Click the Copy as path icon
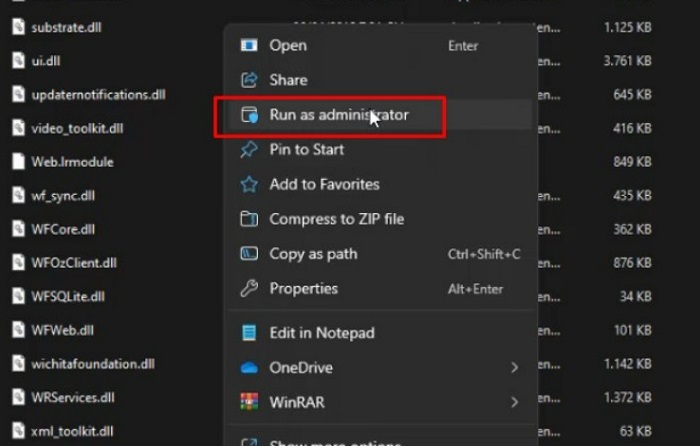The width and height of the screenshot is (700, 446). (x=250, y=254)
